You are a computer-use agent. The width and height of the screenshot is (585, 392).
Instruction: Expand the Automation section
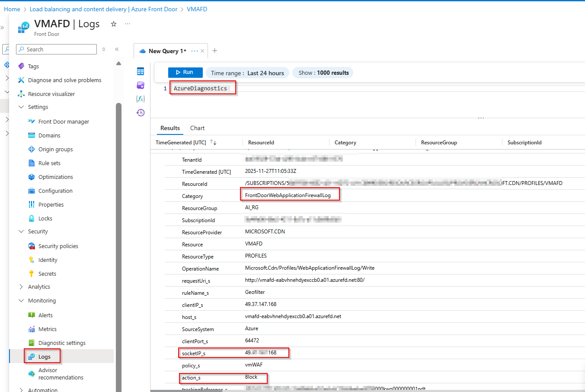tap(21, 390)
